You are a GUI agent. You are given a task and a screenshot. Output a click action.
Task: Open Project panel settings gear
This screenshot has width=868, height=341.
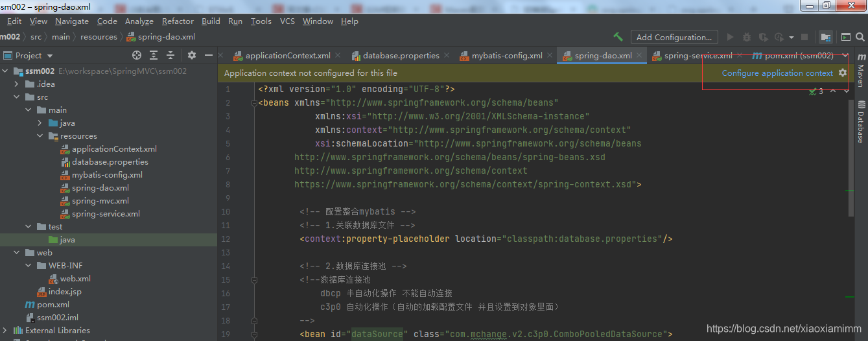coord(192,56)
